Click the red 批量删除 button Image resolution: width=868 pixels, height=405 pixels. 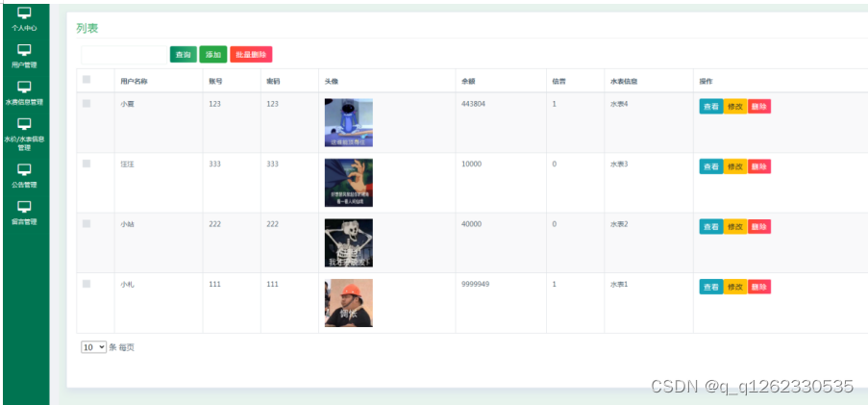click(251, 54)
